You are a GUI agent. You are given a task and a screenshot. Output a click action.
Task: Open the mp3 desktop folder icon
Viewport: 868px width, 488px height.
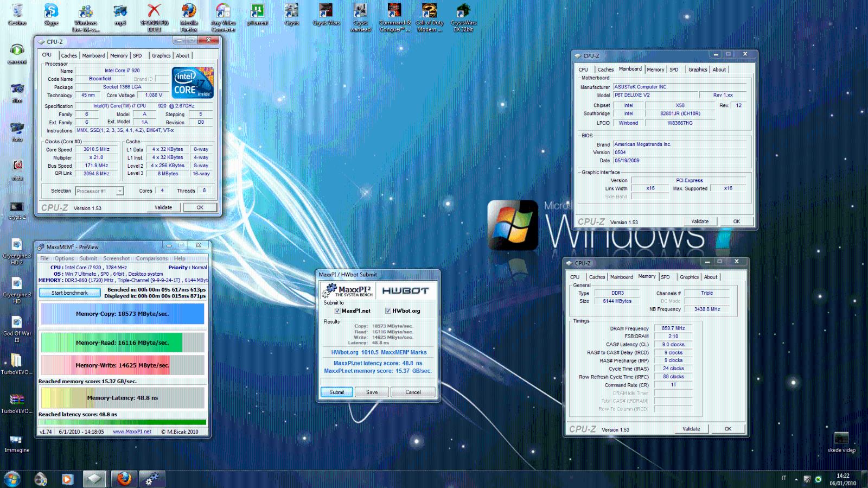click(x=120, y=15)
